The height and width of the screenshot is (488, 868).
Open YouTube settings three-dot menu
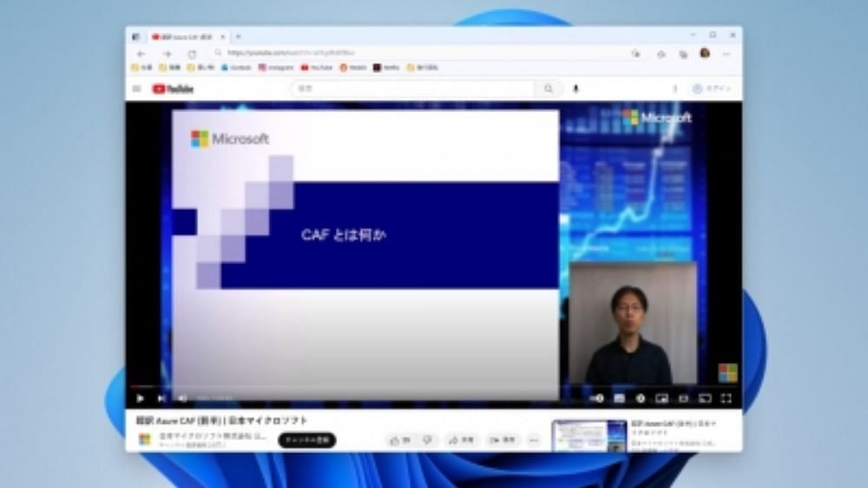674,89
